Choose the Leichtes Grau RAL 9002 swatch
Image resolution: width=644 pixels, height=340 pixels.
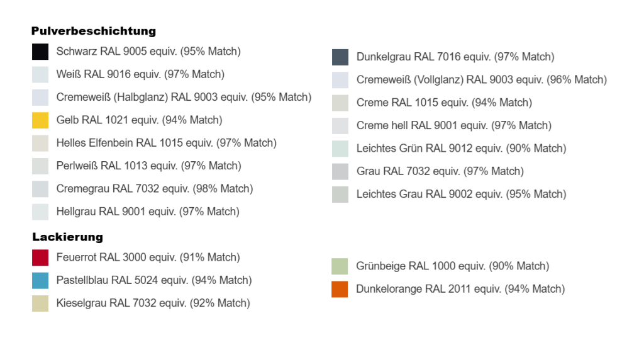(x=340, y=194)
